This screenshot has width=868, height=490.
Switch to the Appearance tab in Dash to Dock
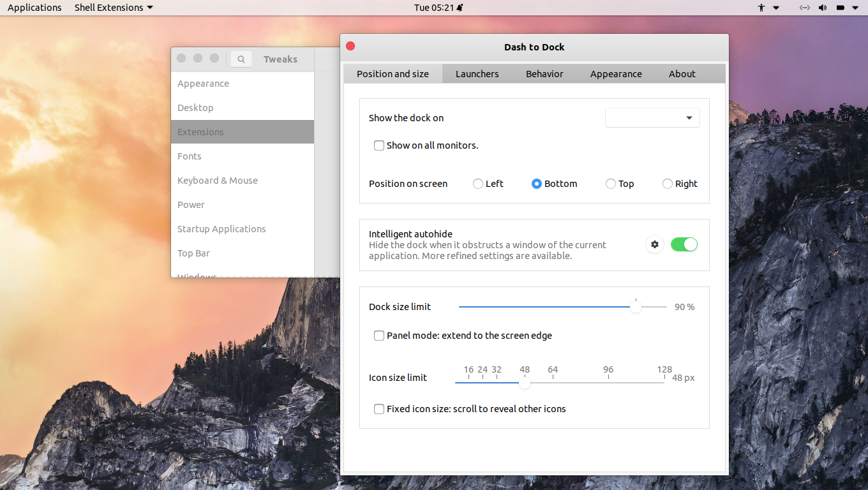616,74
